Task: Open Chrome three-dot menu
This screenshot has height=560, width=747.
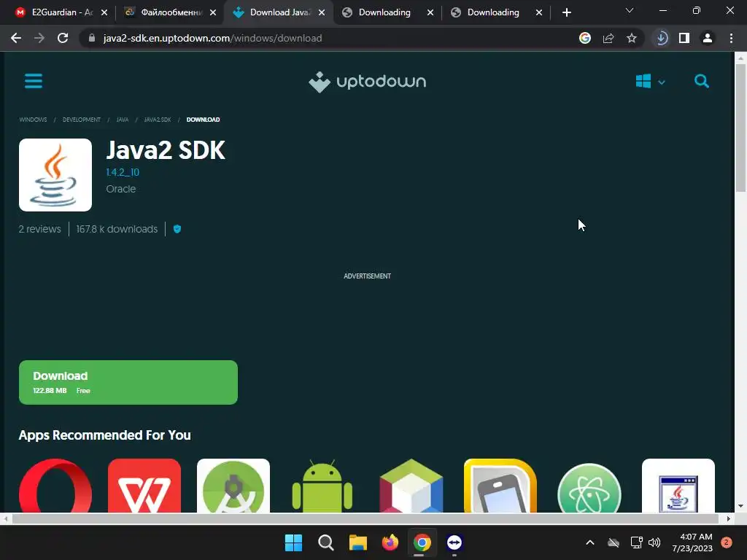Action: click(x=731, y=38)
